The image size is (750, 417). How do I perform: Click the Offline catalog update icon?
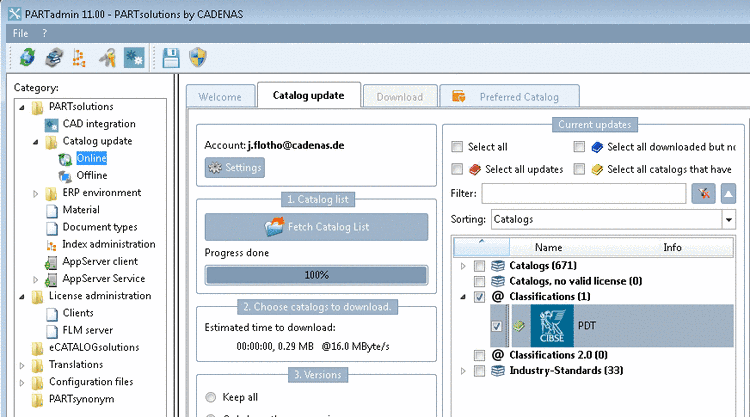point(65,176)
